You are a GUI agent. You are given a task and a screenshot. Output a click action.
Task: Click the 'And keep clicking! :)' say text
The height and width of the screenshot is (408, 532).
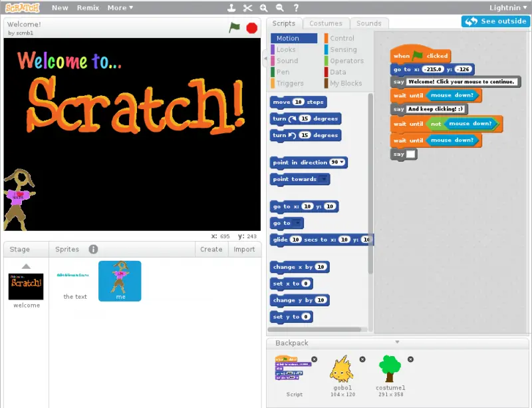click(x=436, y=109)
